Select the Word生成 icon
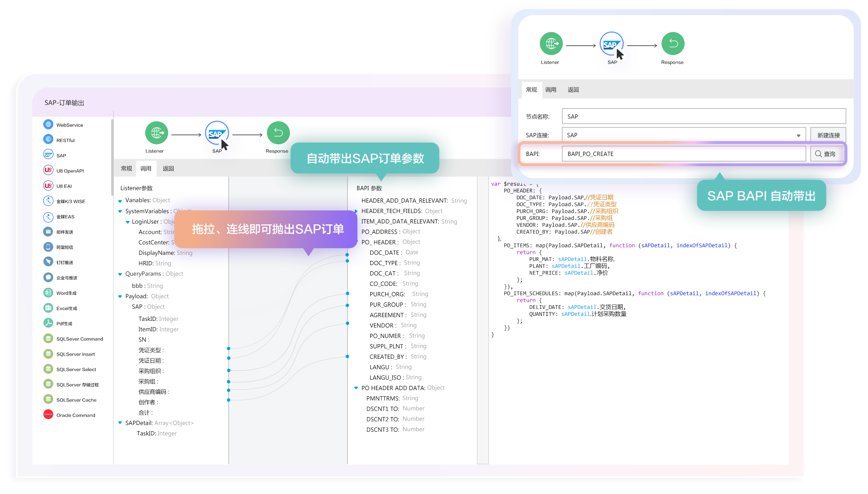This screenshot has height=494, width=868. pos(48,292)
